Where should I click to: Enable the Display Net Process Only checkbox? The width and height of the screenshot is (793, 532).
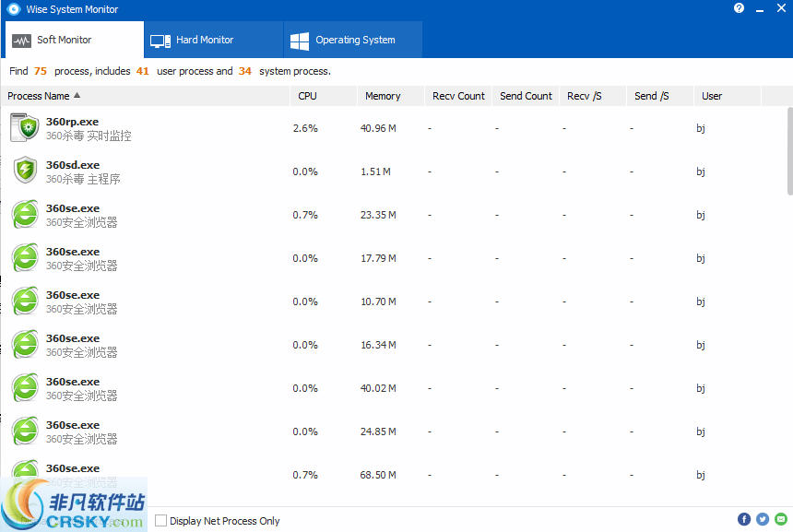coord(161,521)
